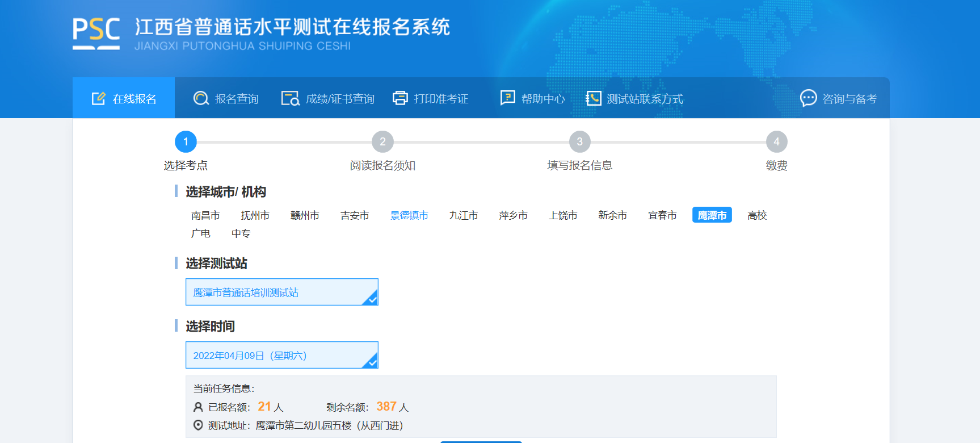The width and height of the screenshot is (980, 443).
Task: Open the 测试站联系方式 tab
Action: (x=634, y=98)
